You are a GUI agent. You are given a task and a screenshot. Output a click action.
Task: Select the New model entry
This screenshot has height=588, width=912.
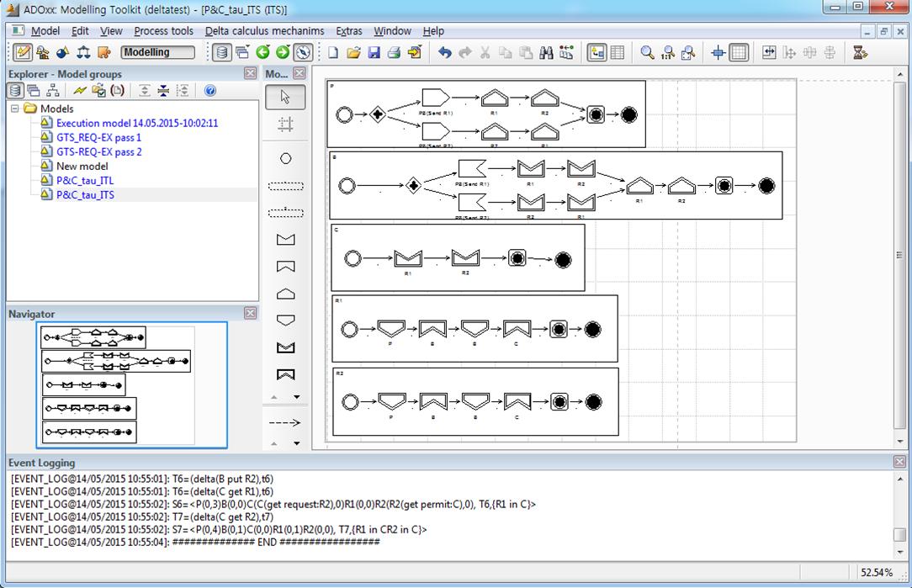click(x=82, y=166)
